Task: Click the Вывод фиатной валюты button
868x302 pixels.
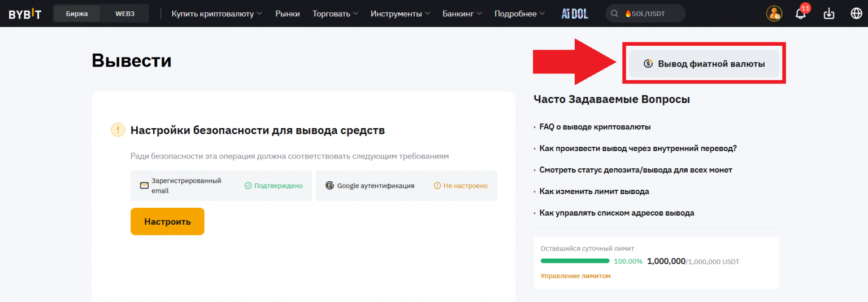Action: point(704,64)
